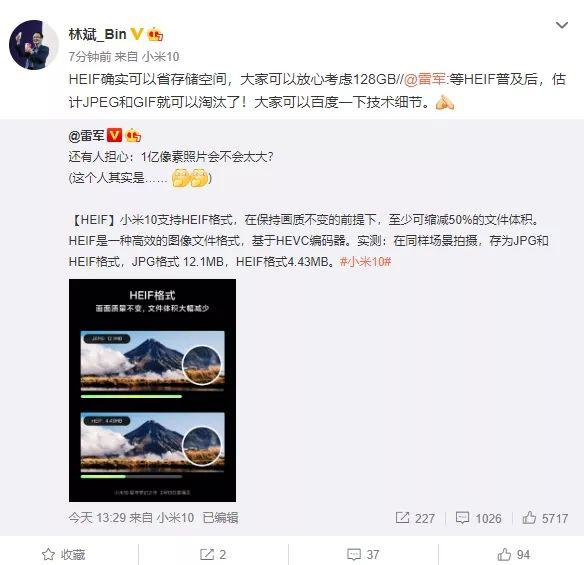Viewport: 584px width, 565px height.
Task: Click the red V badge beside @雷军
Action: (x=114, y=135)
